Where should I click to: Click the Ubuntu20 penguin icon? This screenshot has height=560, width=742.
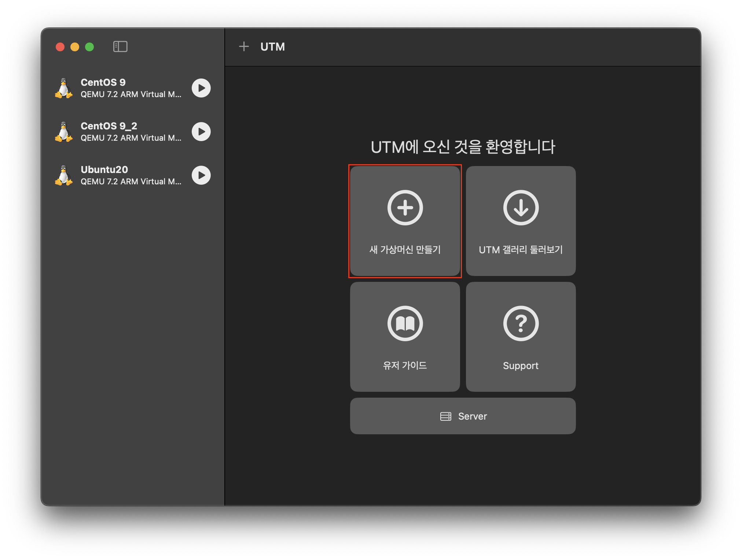click(x=64, y=175)
